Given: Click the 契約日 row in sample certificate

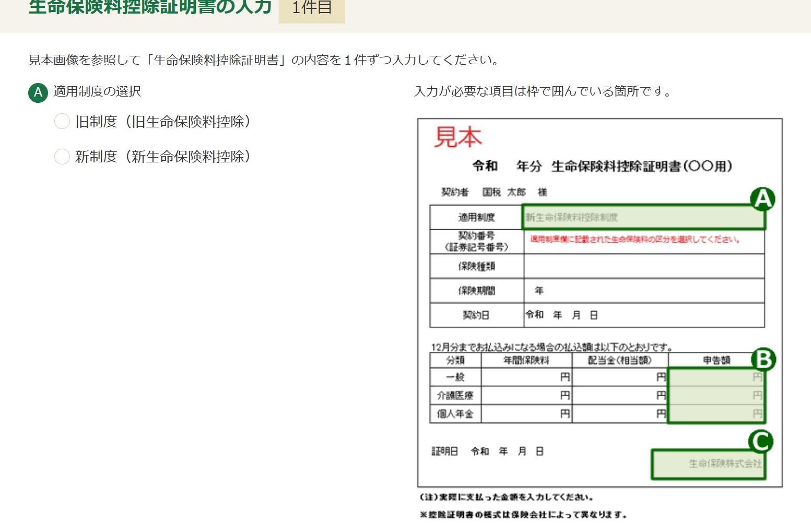Looking at the screenshot, I should click(x=596, y=315).
